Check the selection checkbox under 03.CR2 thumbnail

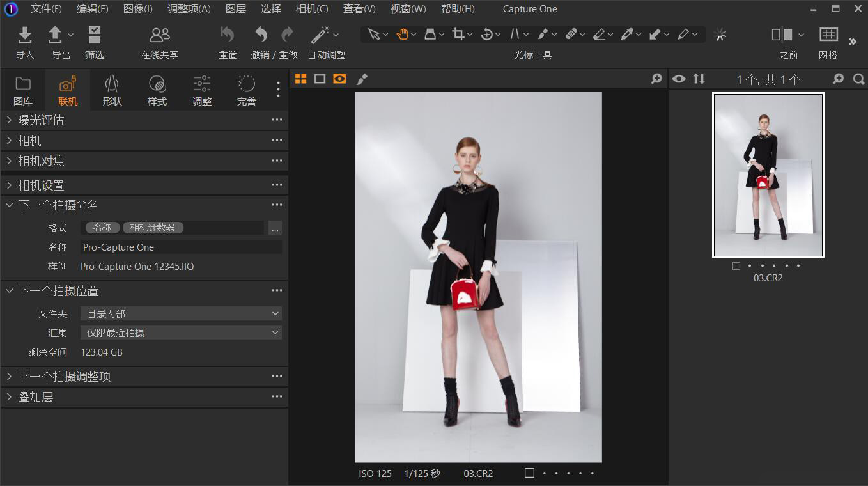736,266
